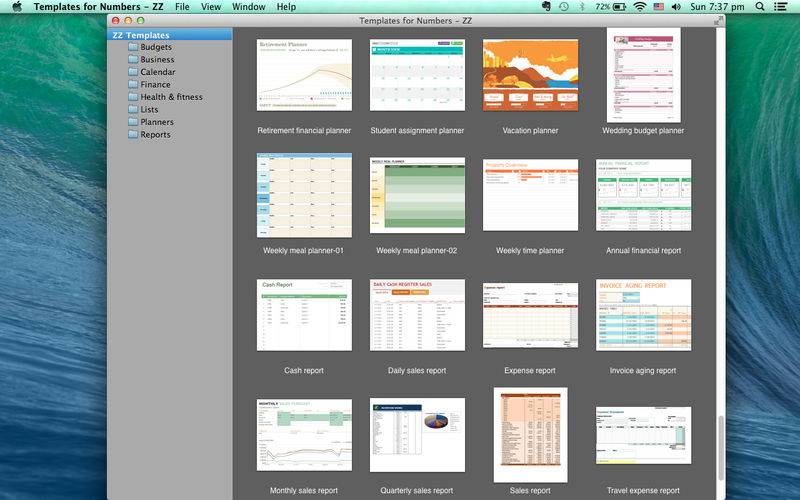Click the Planners folder icon
This screenshot has width=800, height=500.
click(x=133, y=121)
